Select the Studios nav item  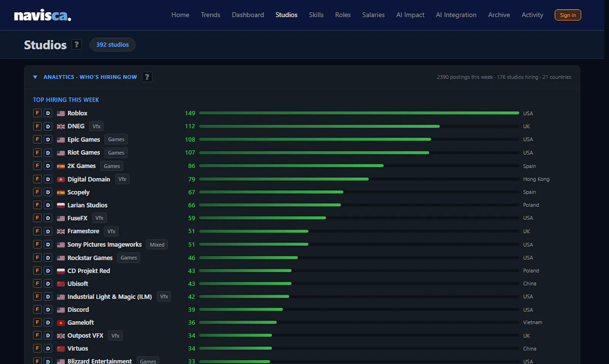click(x=286, y=15)
